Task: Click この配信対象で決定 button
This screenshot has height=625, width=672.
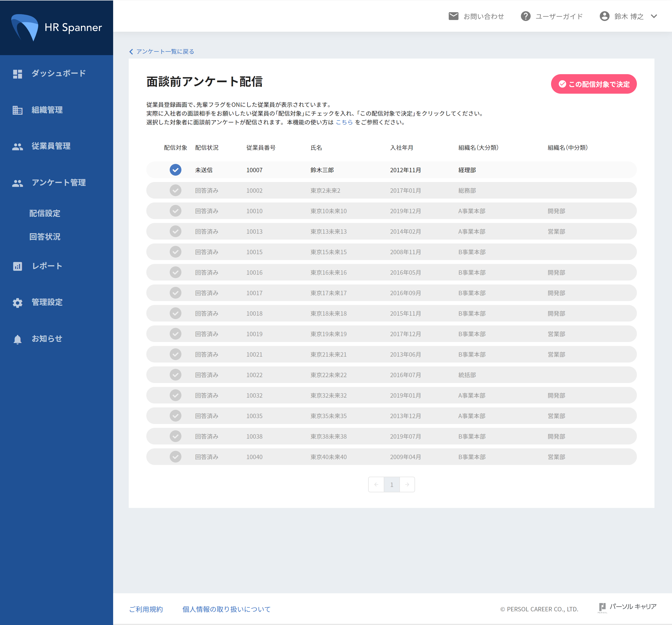Action: (x=593, y=84)
